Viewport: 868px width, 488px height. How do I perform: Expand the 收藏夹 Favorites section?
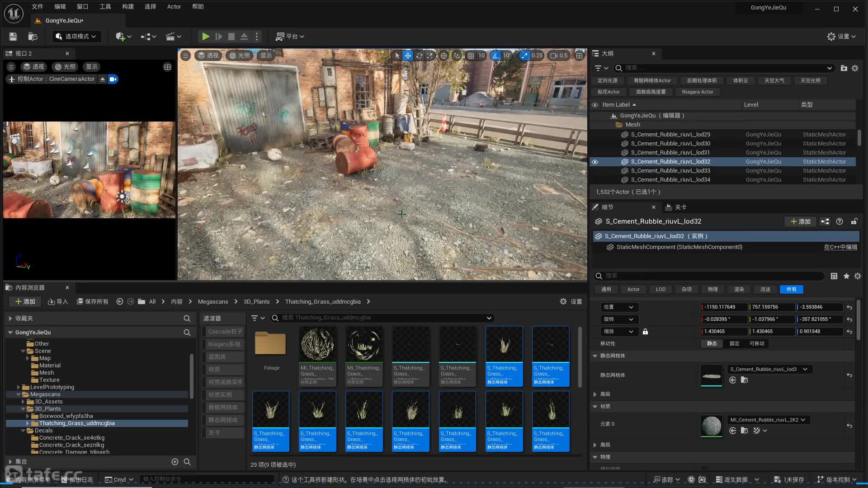[10, 319]
